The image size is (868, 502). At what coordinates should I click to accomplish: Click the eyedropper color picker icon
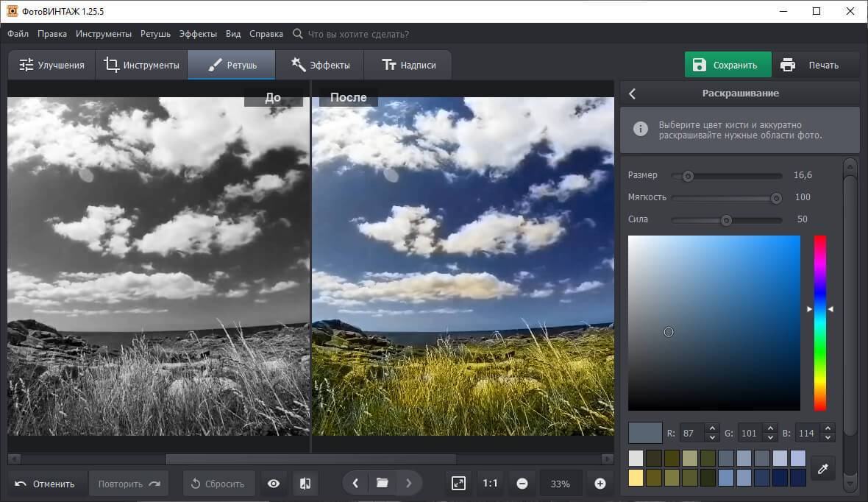tap(823, 468)
